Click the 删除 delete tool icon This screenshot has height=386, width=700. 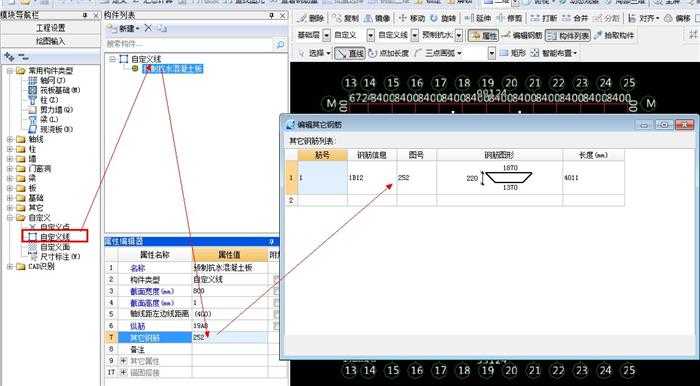tap(312, 18)
